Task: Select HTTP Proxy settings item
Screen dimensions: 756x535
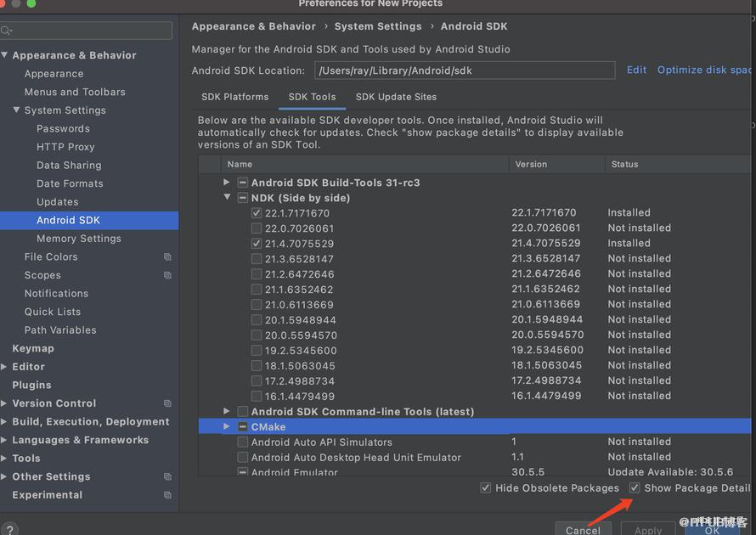Action: point(65,147)
